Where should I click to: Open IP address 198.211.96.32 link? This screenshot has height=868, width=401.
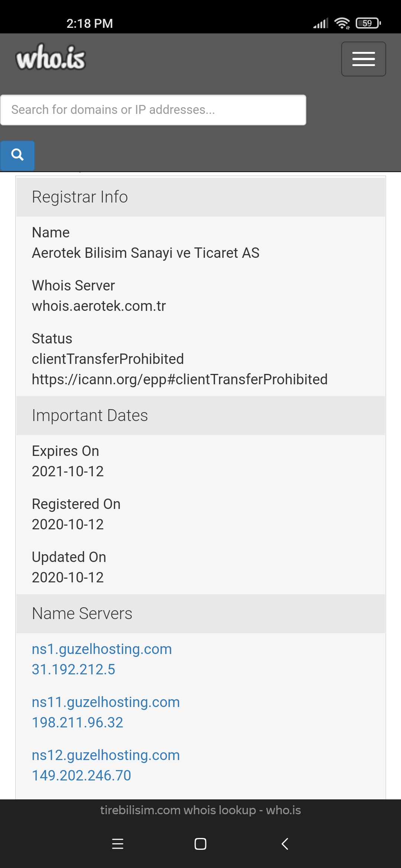coord(77,722)
